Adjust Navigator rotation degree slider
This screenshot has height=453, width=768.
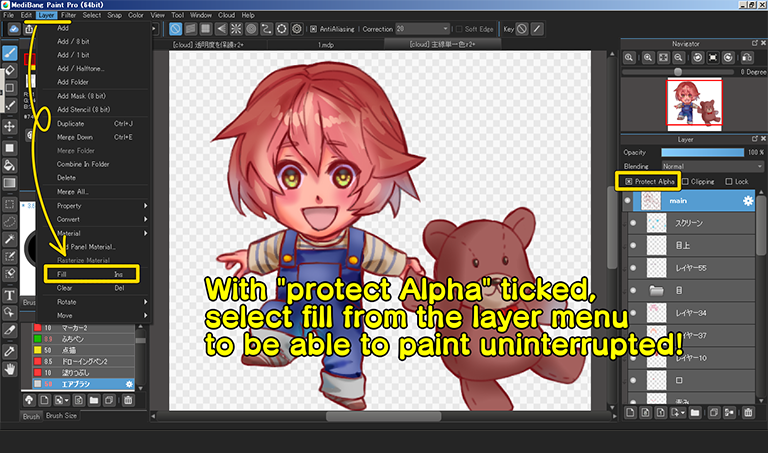(678, 72)
